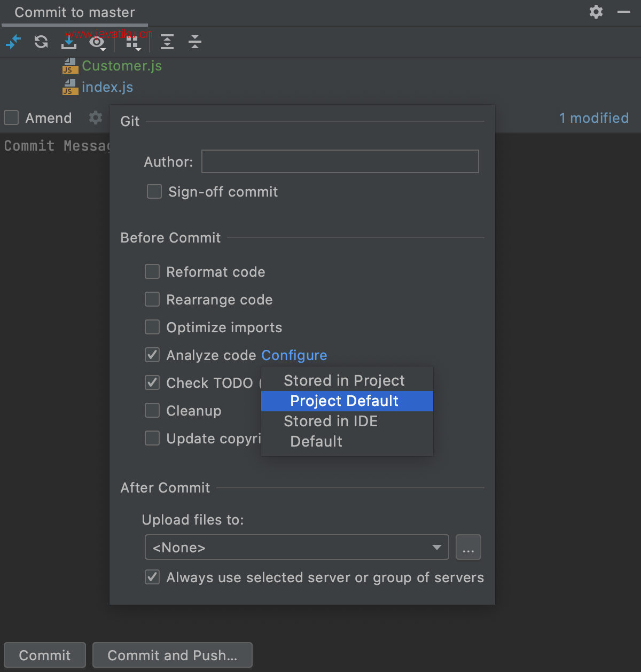641x672 pixels.
Task: Select Customer.js in the changes list
Action: point(122,66)
